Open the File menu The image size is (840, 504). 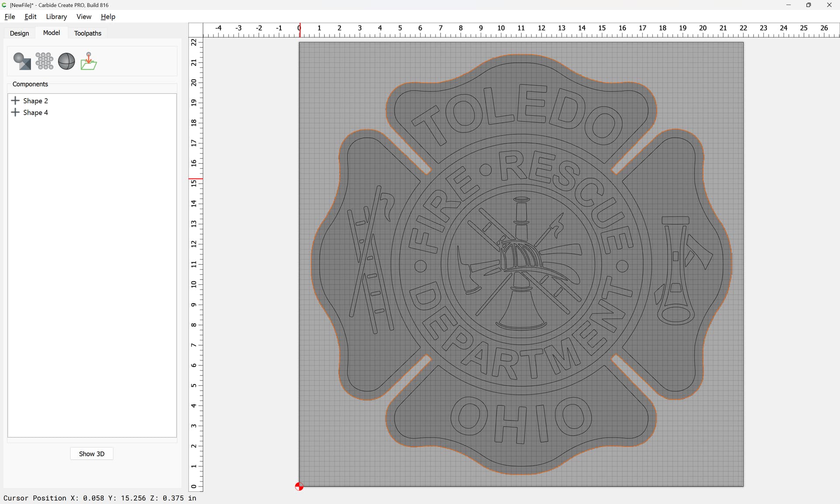(10, 17)
